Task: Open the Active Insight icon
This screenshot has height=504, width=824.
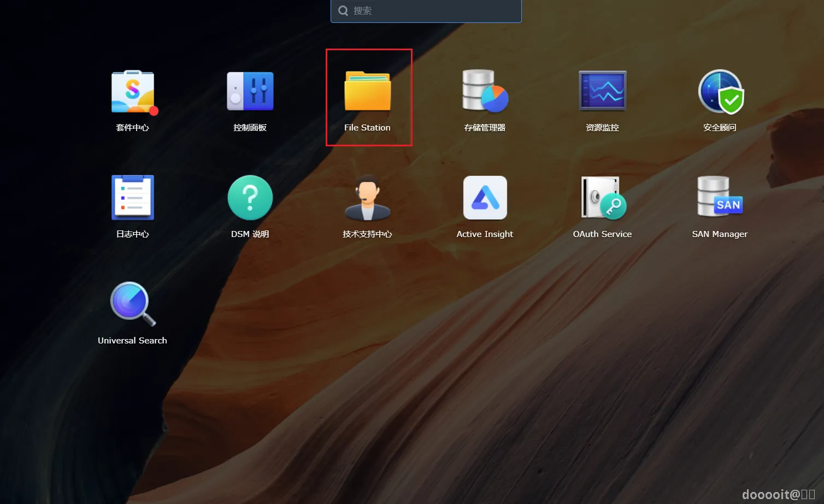Action: 485,198
